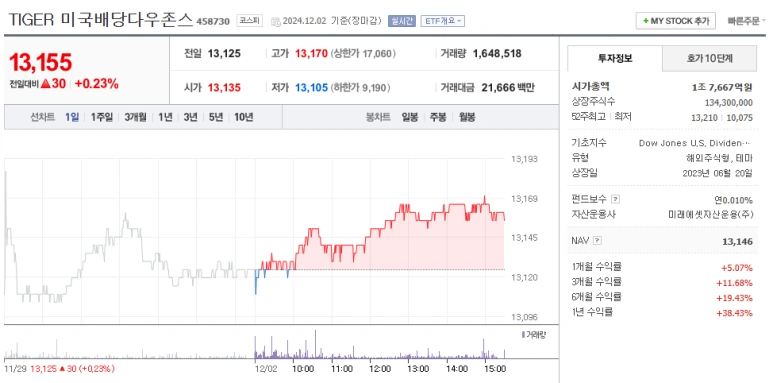This screenshot has height=383, width=773.
Task: Expand the truncated Dow Jones U.S. Dividend index name
Action: tap(694, 143)
